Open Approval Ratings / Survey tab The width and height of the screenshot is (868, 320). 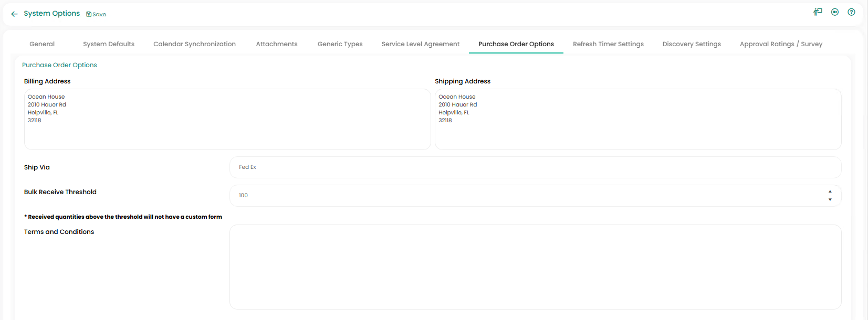(x=781, y=44)
